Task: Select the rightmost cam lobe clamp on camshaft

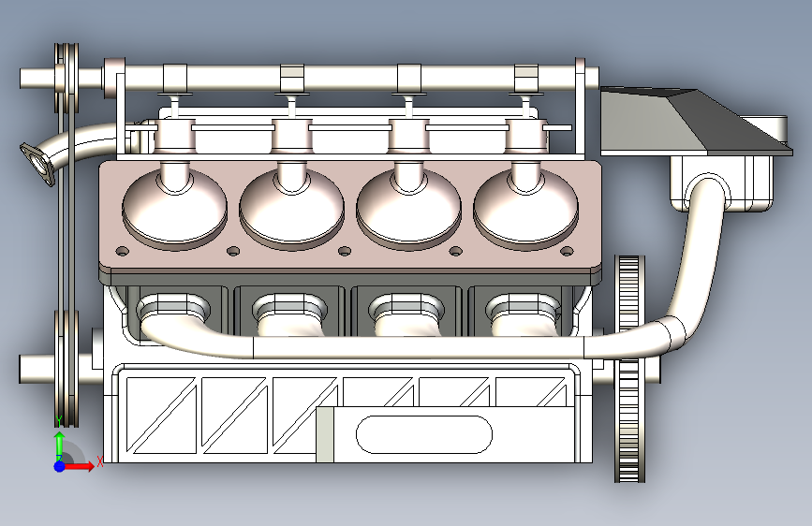Action: pos(526,79)
